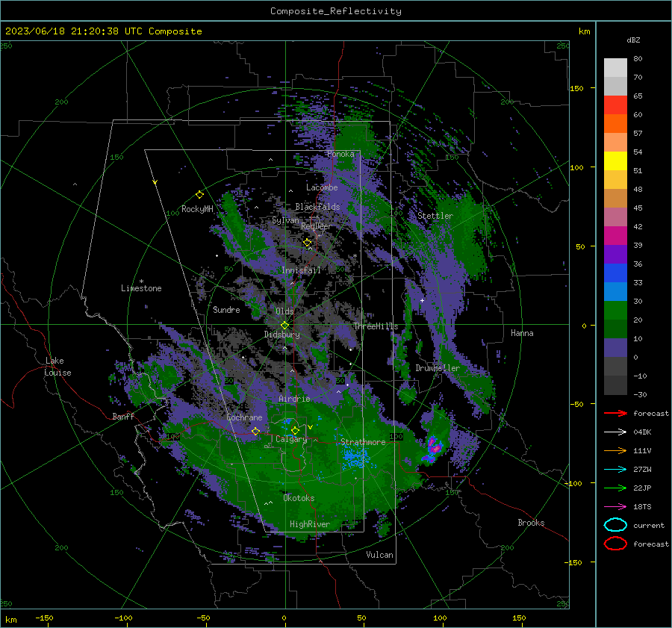Click the Blackfalds label
The image size is (672, 628).
[317, 207]
